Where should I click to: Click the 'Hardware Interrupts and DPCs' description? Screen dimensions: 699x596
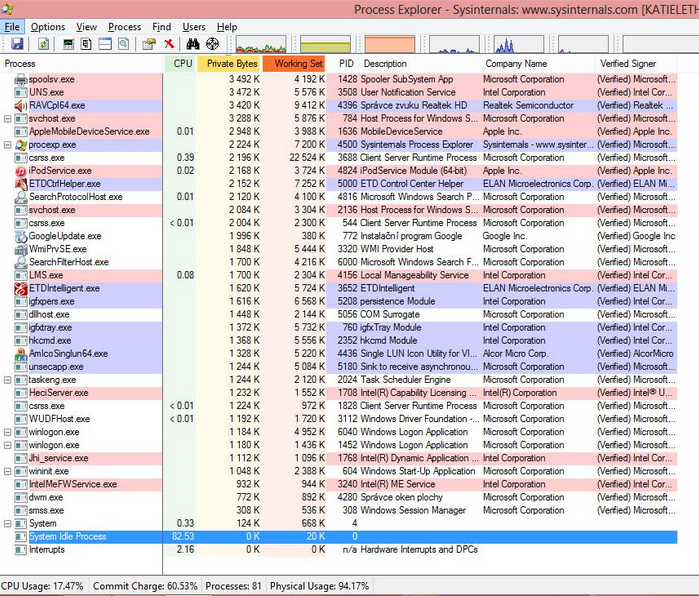(419, 550)
